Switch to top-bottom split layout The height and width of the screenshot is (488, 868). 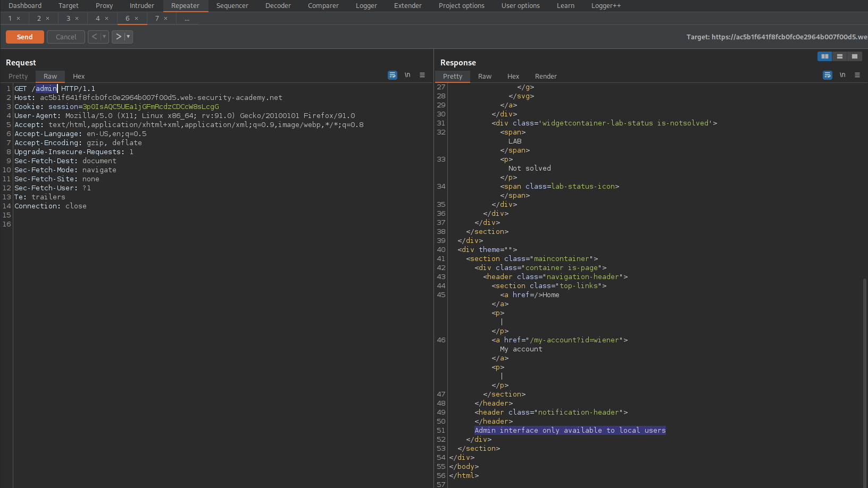[x=840, y=56]
